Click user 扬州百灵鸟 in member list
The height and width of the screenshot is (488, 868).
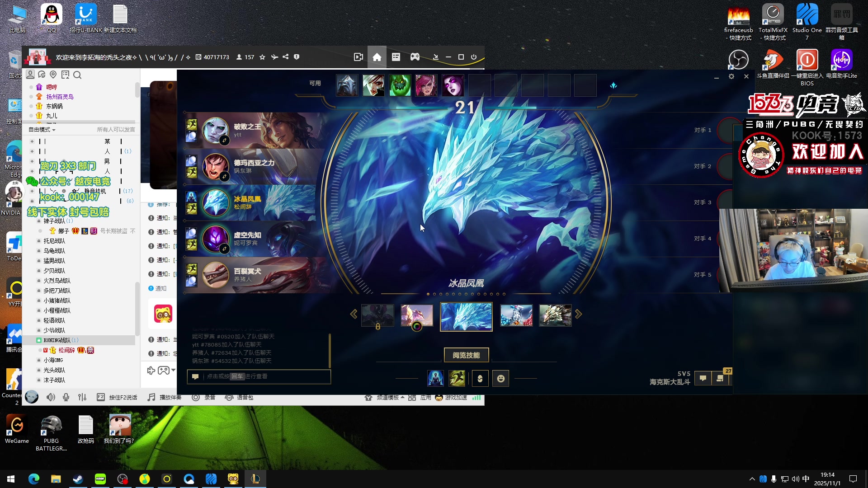coord(60,97)
